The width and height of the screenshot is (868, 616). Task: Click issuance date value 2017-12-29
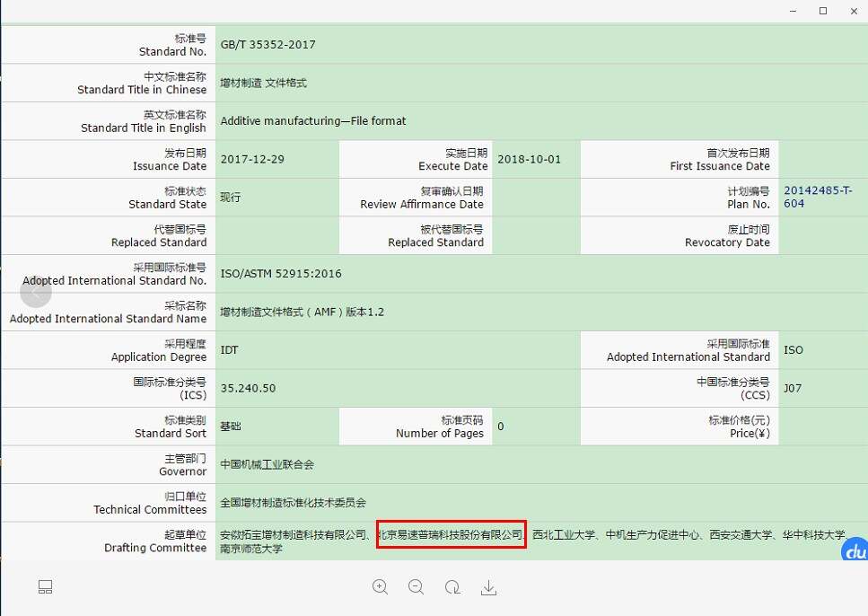click(x=252, y=160)
